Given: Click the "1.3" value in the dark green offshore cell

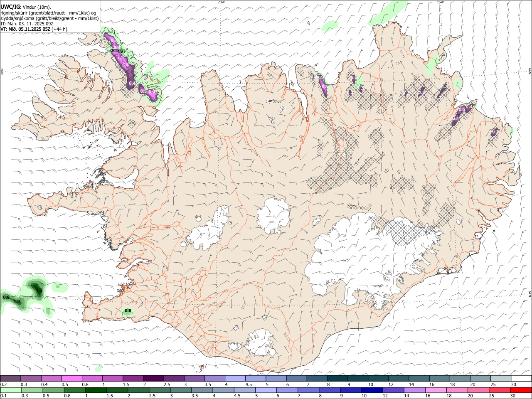Looking at the screenshot, I should [x=39, y=291].
